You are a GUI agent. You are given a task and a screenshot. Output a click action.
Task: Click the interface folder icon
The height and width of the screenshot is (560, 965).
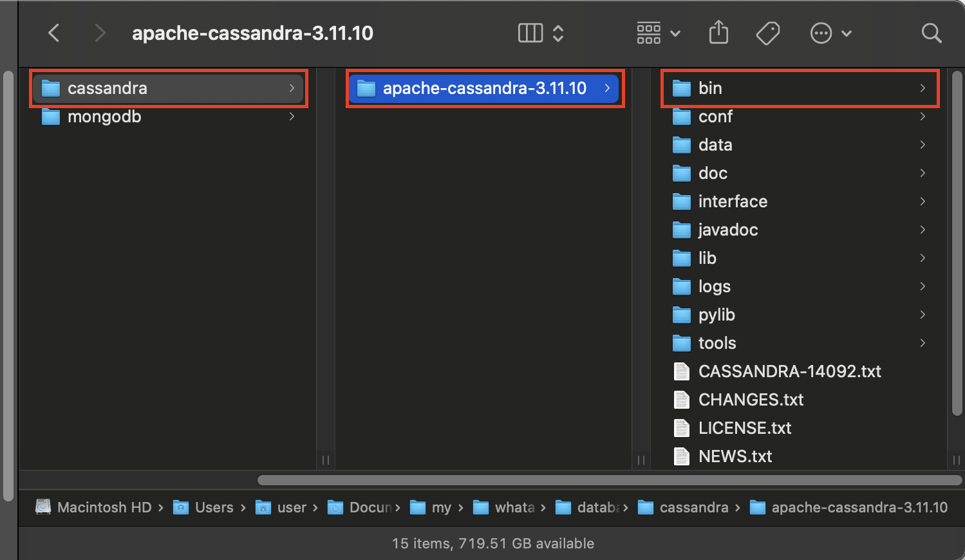[682, 201]
